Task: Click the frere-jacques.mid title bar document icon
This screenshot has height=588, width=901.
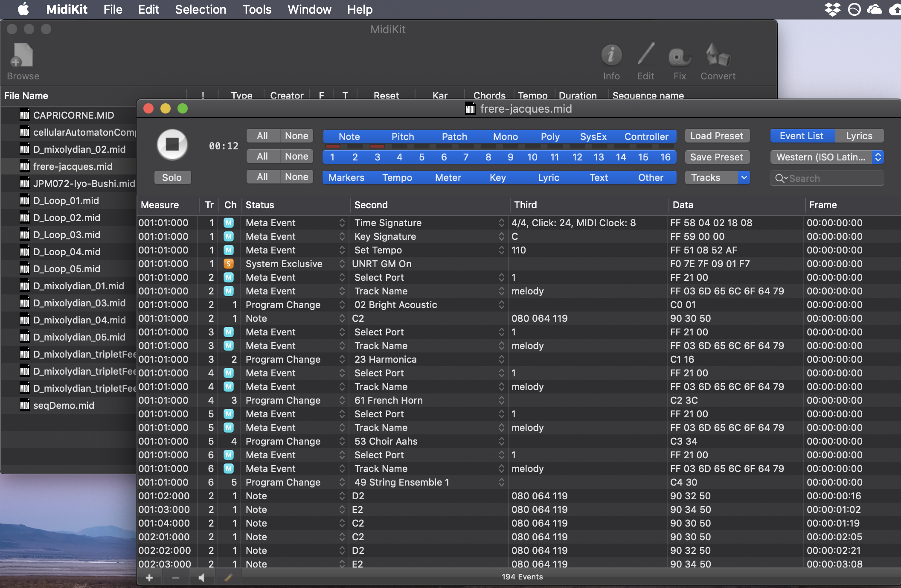Action: 470,108
